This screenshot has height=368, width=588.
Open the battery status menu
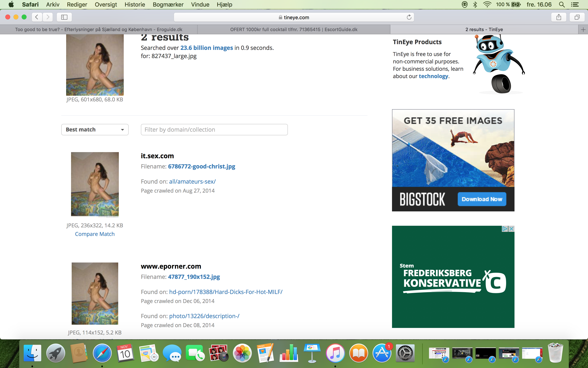(516, 4)
